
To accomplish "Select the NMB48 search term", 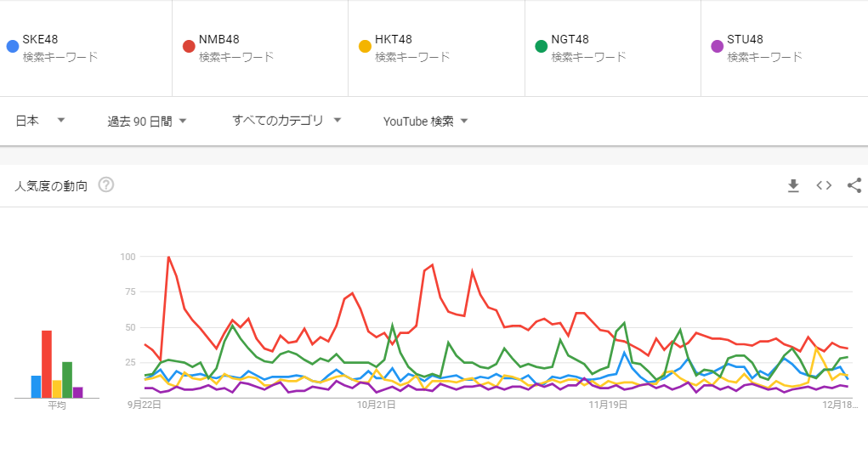I will point(218,39).
